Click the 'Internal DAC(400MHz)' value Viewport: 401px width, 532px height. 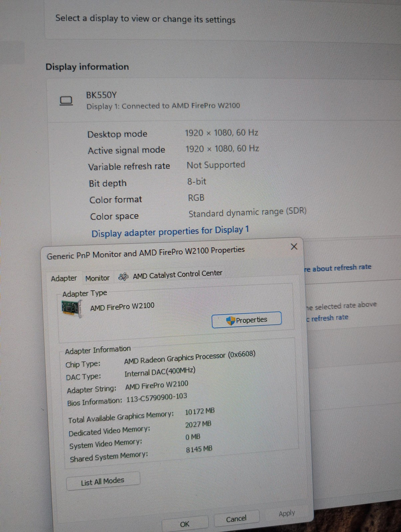(x=160, y=372)
